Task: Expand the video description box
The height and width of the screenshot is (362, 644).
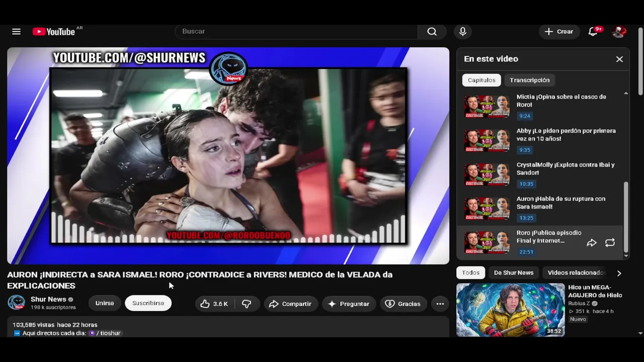Action: [228, 327]
